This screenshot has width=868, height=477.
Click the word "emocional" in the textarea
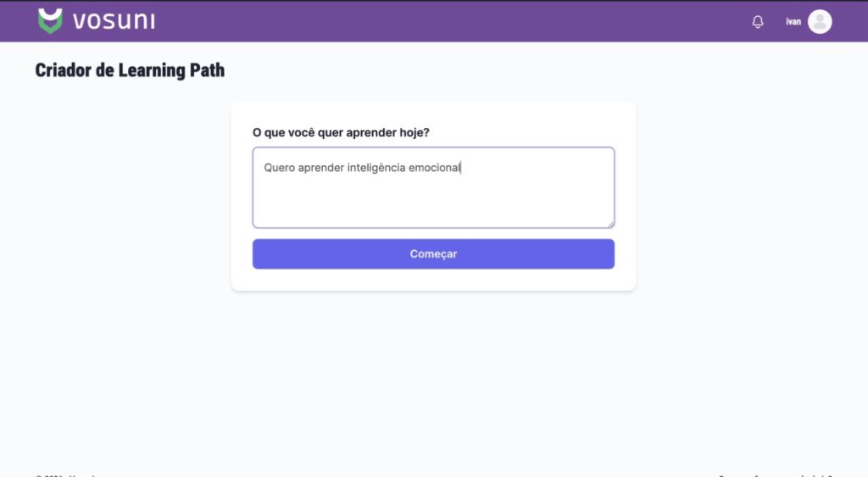click(x=434, y=168)
